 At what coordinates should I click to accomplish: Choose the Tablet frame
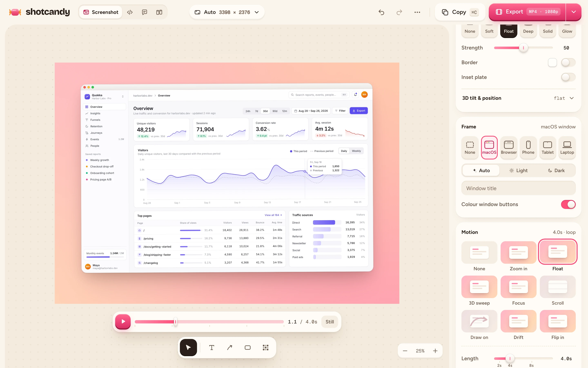548,147
